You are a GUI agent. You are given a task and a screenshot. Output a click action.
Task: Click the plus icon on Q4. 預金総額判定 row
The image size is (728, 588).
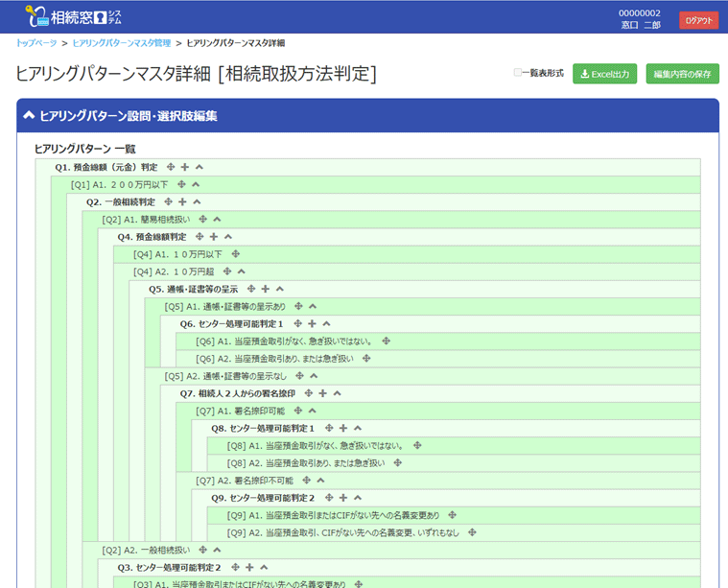pyautogui.click(x=214, y=236)
